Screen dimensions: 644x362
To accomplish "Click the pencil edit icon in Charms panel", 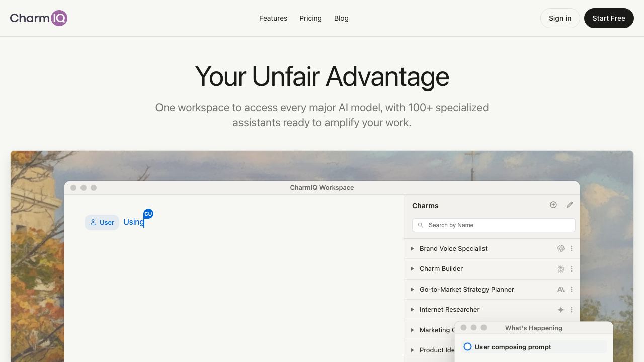I will pos(570,205).
